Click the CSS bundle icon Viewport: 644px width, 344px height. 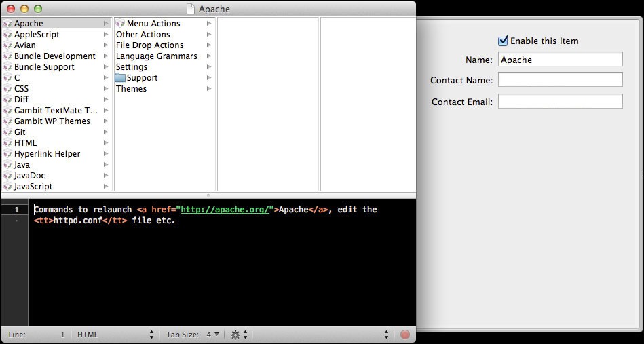[x=7, y=89]
